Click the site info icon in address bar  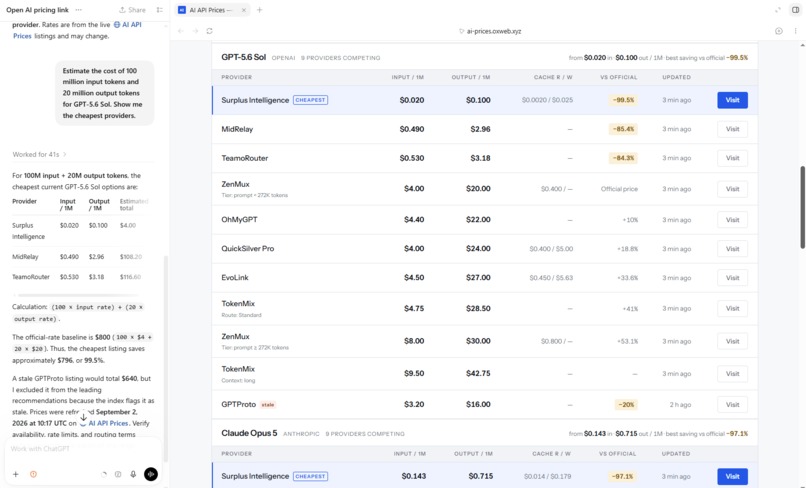coord(462,31)
